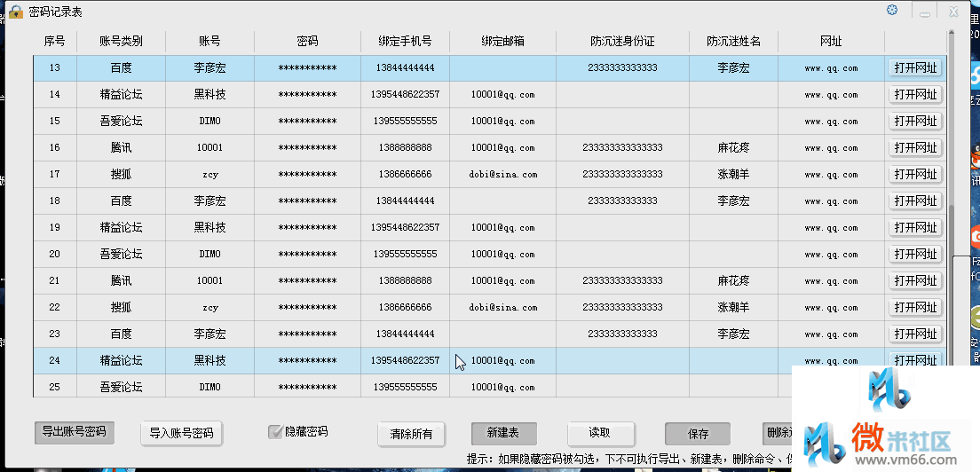
Task: Click 打开网址 in row 19
Action: pyautogui.click(x=915, y=228)
